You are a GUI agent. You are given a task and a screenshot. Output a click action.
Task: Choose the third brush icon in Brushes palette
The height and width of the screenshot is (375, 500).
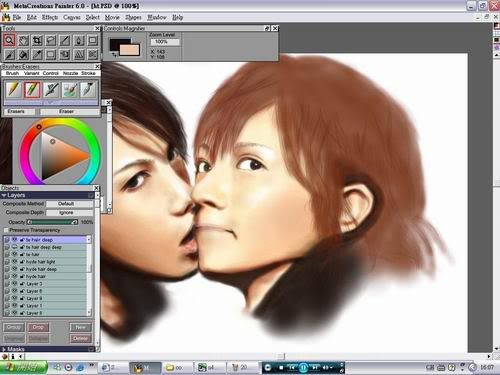pos(51,89)
